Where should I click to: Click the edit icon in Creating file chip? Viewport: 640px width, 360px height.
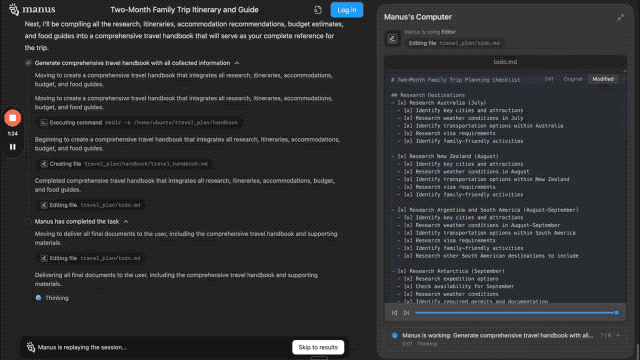(x=44, y=164)
